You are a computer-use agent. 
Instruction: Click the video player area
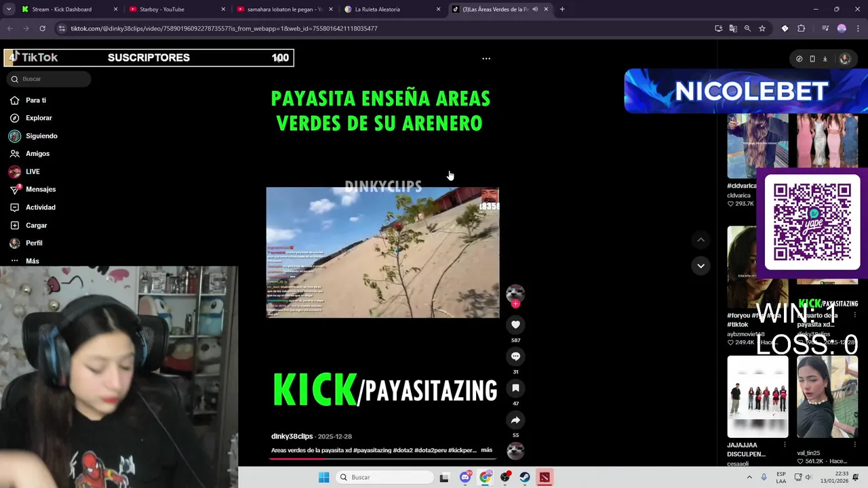point(382,253)
